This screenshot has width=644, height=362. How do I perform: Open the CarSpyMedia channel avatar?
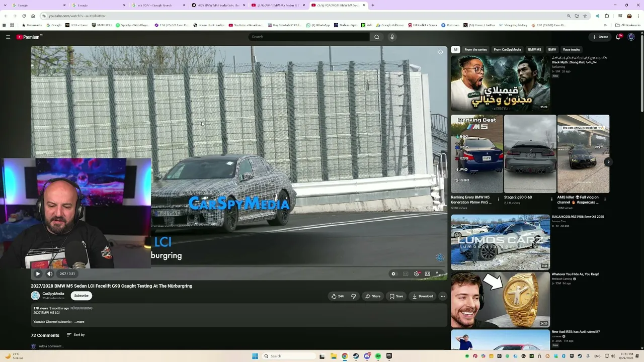point(35,296)
